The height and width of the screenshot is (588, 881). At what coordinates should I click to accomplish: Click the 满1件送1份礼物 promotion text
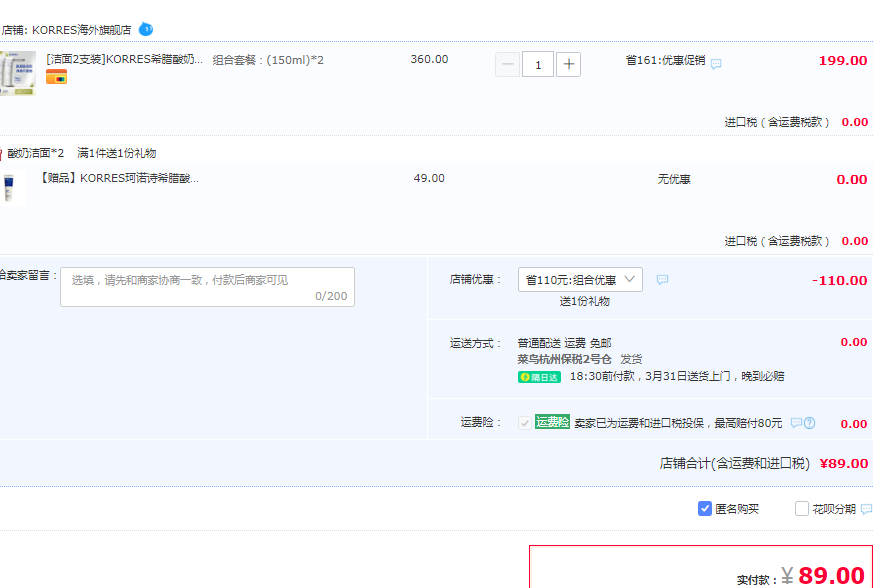coord(117,153)
